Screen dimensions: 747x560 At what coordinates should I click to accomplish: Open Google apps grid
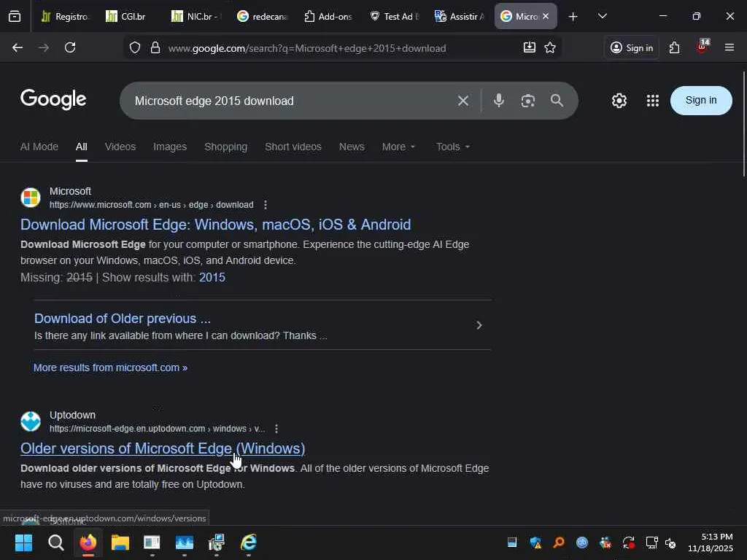pyautogui.click(x=653, y=101)
